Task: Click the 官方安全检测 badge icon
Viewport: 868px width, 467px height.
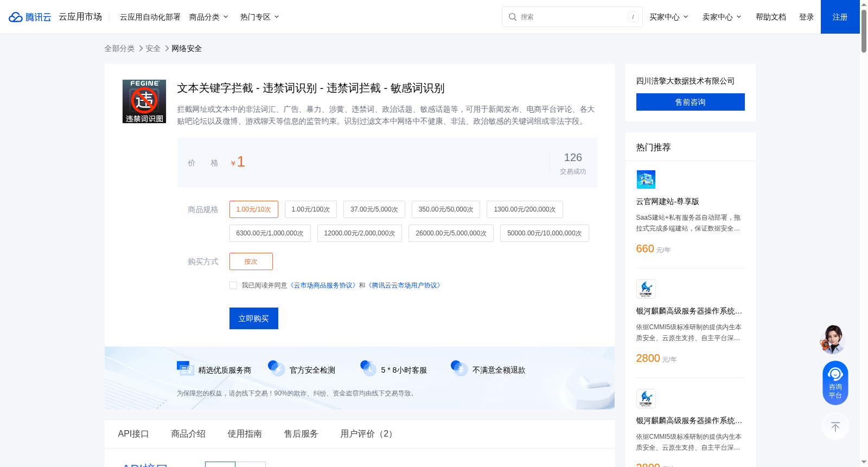Action: [x=277, y=368]
